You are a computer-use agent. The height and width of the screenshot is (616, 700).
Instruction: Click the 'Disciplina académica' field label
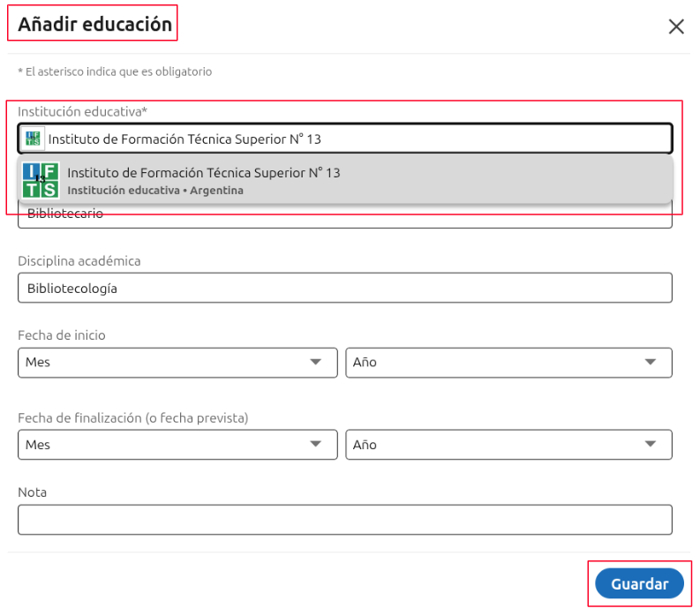(79, 261)
